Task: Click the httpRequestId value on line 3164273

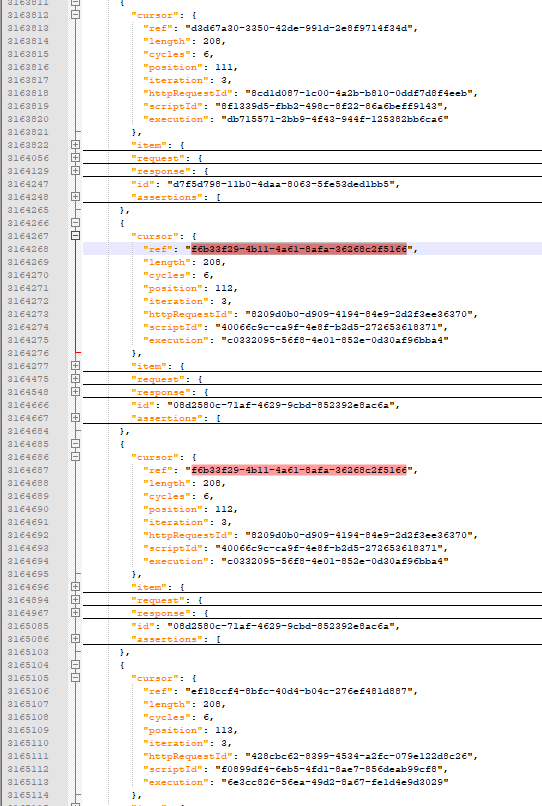Action: pos(359,315)
